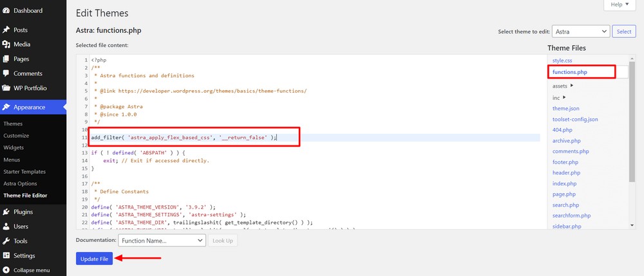Open archive.php theme file
Screen dimensions: 644x276
(566, 141)
